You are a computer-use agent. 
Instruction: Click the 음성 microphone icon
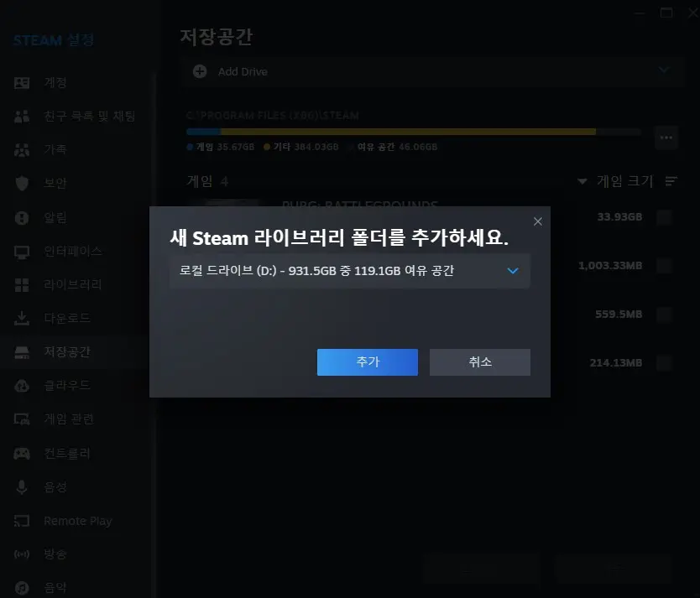click(24, 486)
